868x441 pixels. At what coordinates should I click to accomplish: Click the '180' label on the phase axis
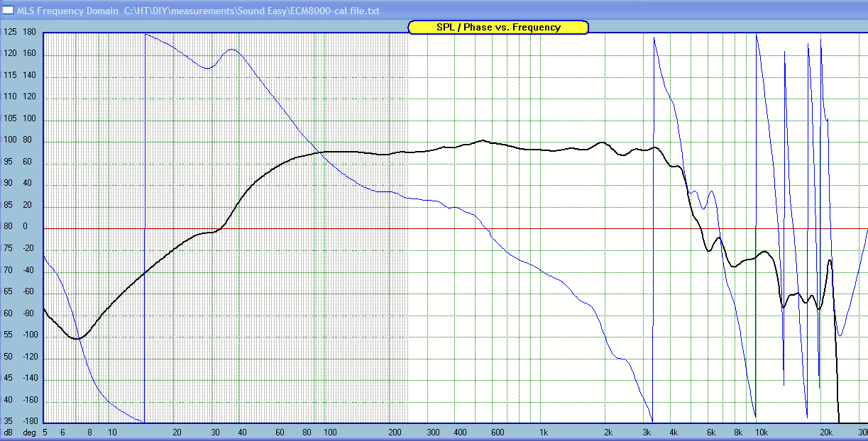click(x=30, y=33)
